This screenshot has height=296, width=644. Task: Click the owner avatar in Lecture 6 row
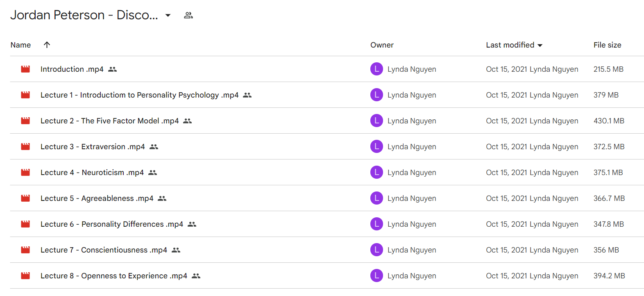pyautogui.click(x=376, y=224)
